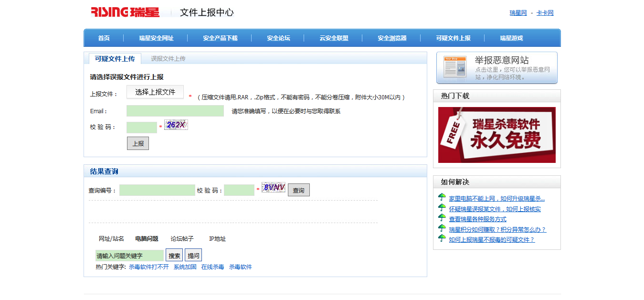This screenshot has width=644, height=300.
Task: Click the umbrella icon beside 查看瑞星各种服务方式
Action: (x=442, y=218)
